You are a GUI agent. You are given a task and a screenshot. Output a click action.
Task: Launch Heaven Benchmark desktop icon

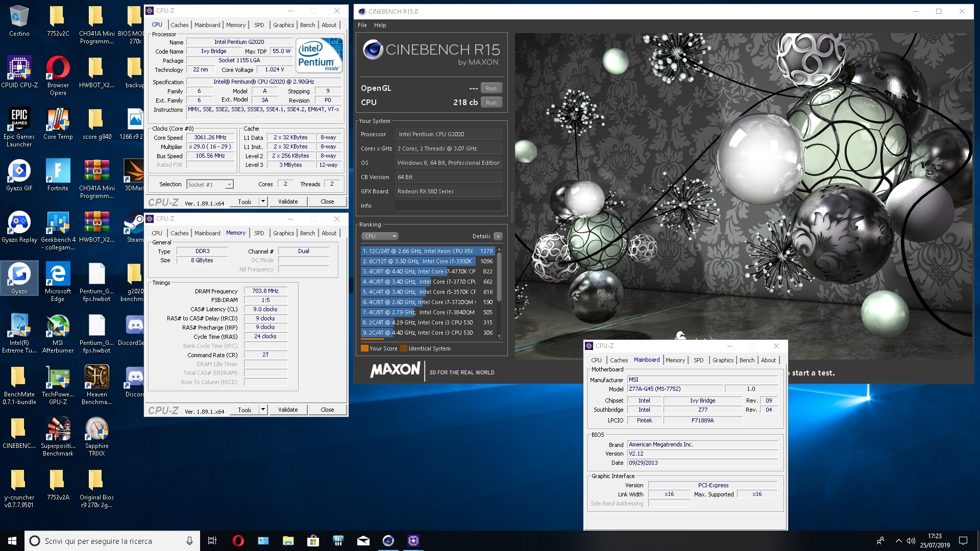point(96,386)
